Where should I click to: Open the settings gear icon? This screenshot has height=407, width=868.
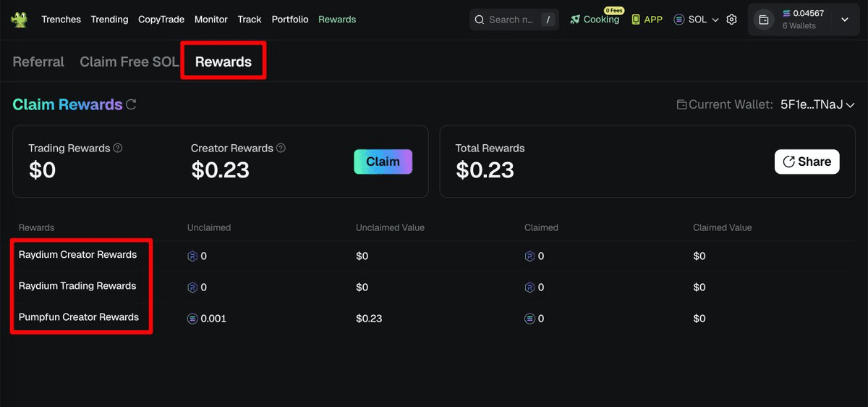pyautogui.click(x=731, y=20)
